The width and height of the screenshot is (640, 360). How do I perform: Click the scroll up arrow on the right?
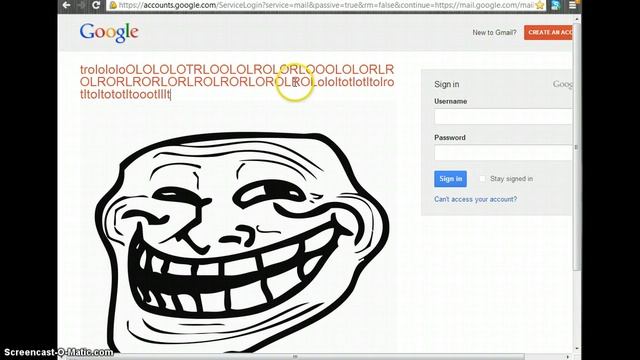coord(577,19)
